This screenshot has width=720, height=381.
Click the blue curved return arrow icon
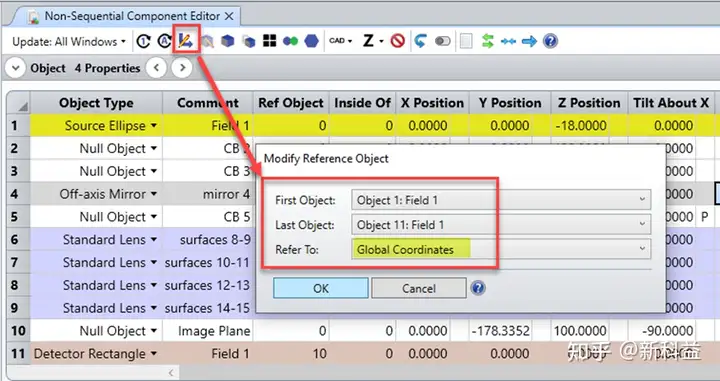pos(420,41)
